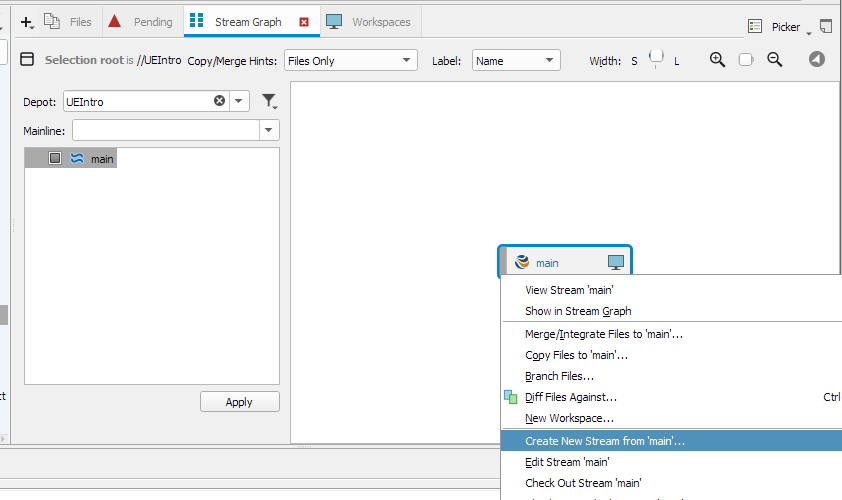Expand the Mainline dropdown arrow
Image resolution: width=842 pixels, height=500 pixels.
pos(268,130)
